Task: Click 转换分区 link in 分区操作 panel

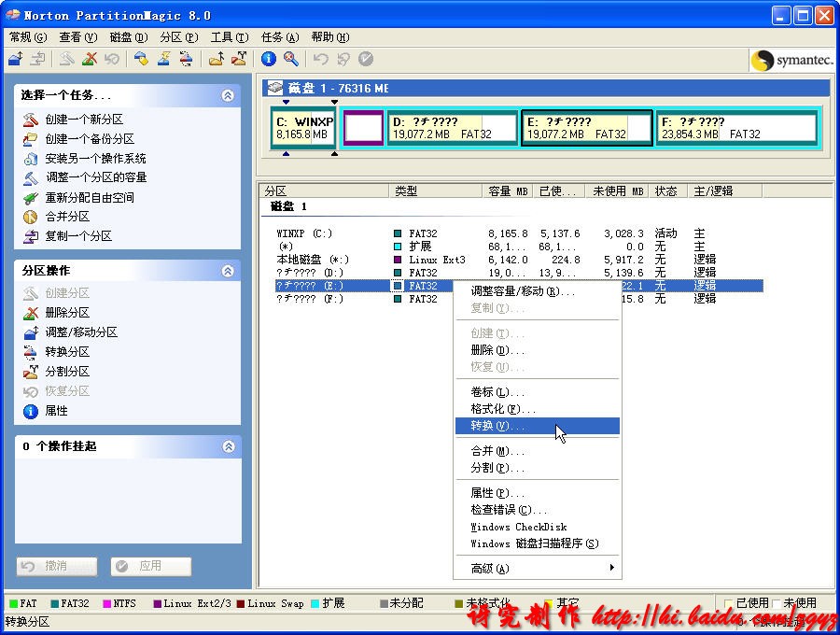Action: click(x=67, y=351)
